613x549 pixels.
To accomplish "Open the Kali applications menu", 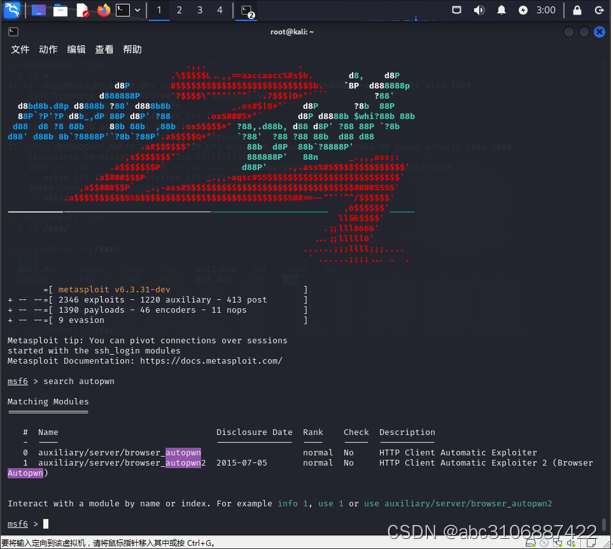I will pyautogui.click(x=12, y=10).
